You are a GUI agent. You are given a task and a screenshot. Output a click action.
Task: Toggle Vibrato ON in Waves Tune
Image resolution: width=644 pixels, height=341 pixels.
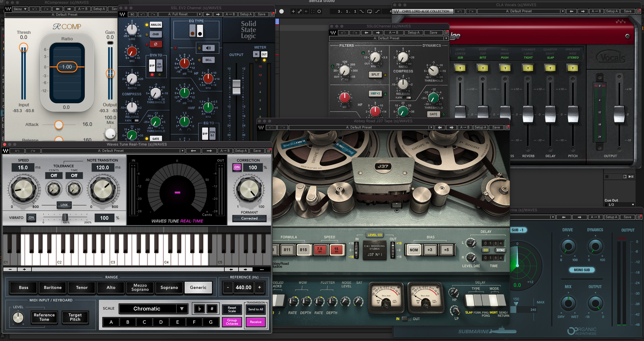tap(31, 217)
